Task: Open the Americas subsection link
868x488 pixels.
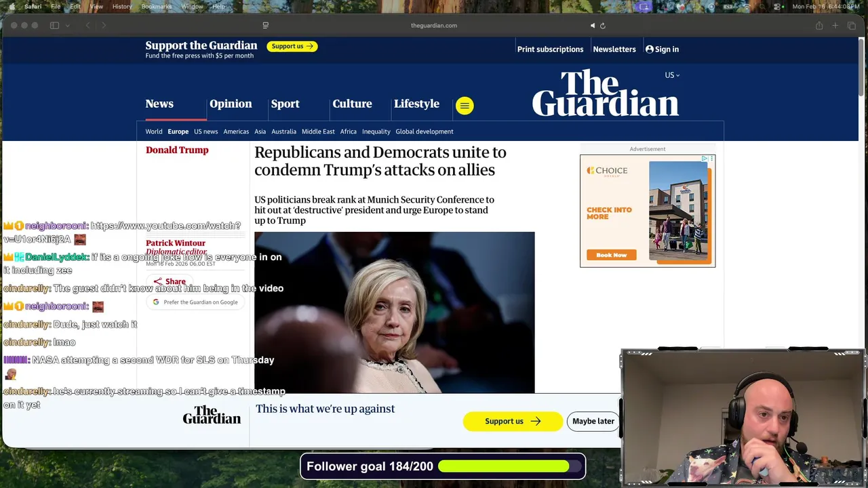Action: (x=236, y=131)
